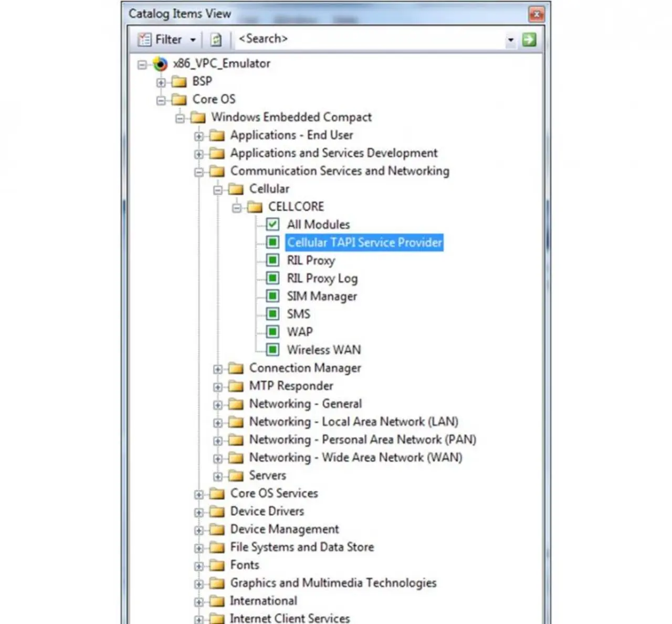Click the CELLCORE folder icon
The width and height of the screenshot is (672, 624).
(255, 207)
